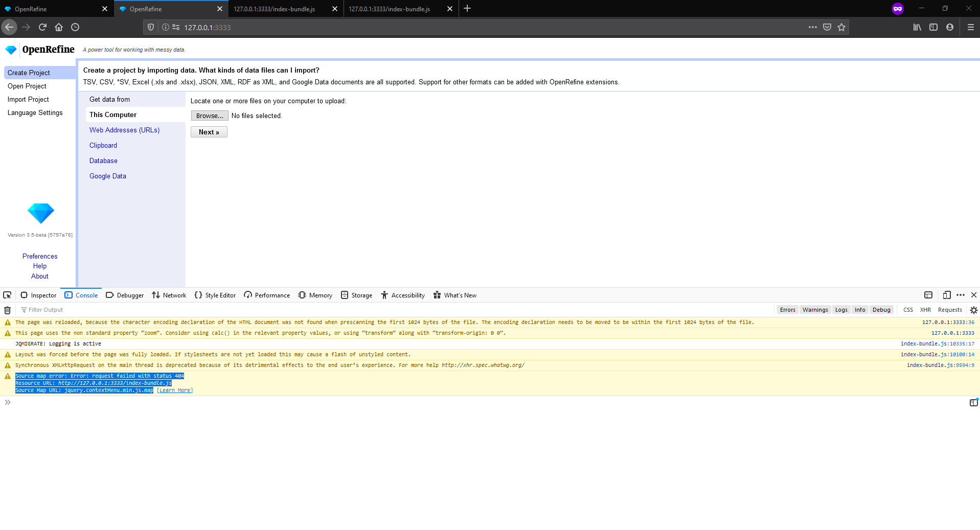
Task: Open the What's New devtools tab
Action: (455, 295)
